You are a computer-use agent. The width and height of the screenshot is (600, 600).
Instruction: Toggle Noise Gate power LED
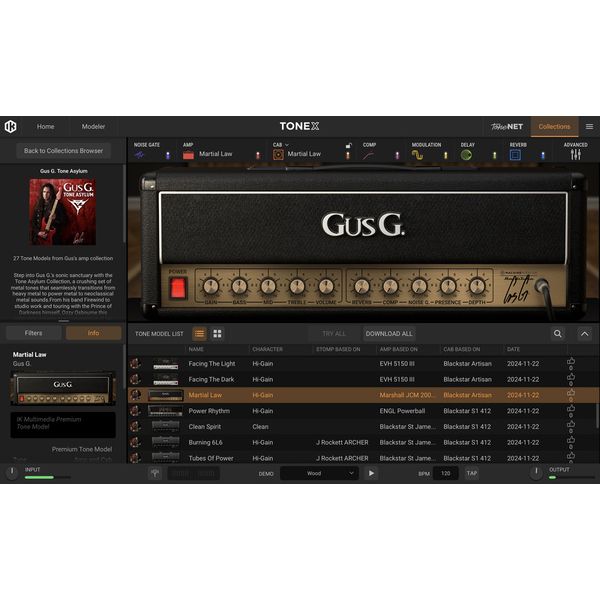(168, 155)
